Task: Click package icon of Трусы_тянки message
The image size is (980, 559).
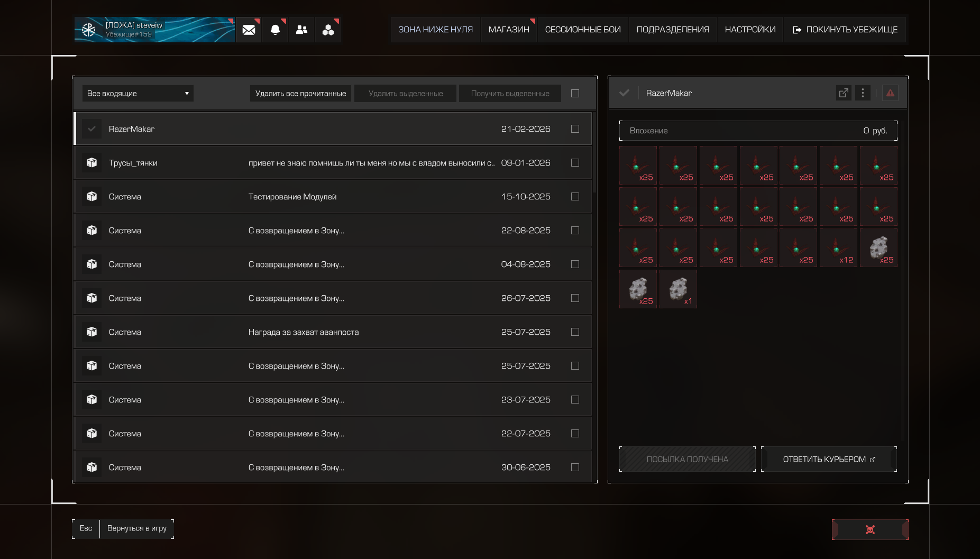Action: point(92,163)
